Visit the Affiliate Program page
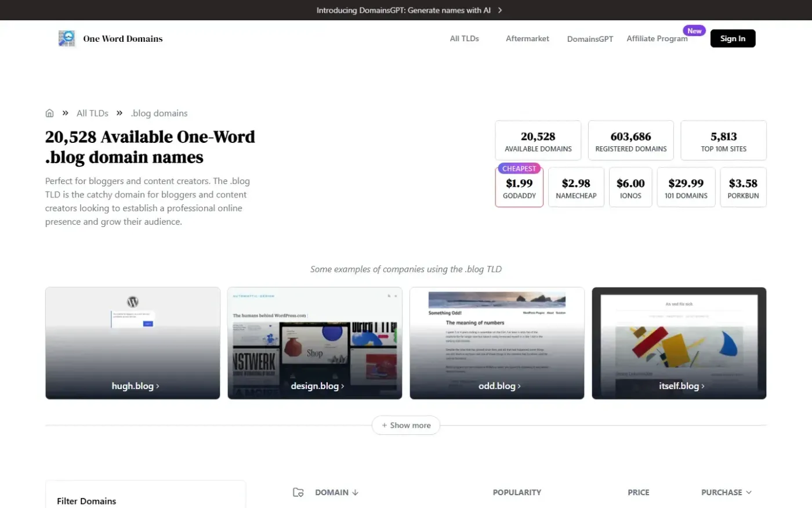 (657, 38)
